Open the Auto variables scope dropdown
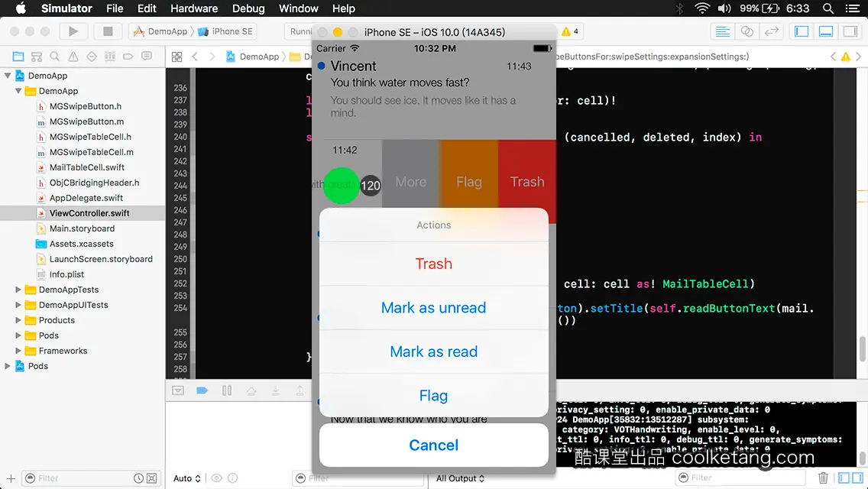 (x=187, y=478)
